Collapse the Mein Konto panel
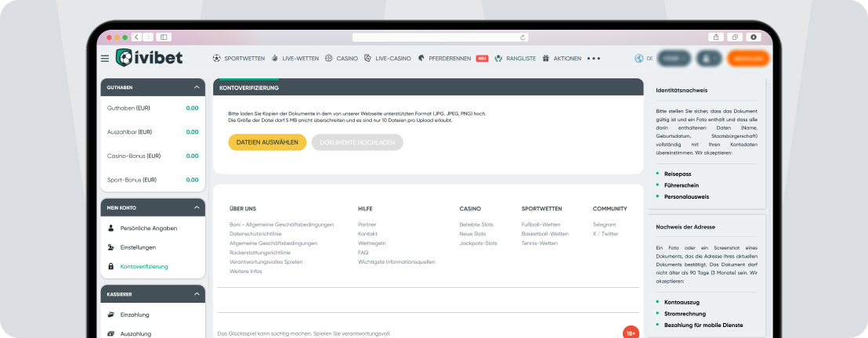Image resolution: width=868 pixels, height=338 pixels. click(197, 207)
